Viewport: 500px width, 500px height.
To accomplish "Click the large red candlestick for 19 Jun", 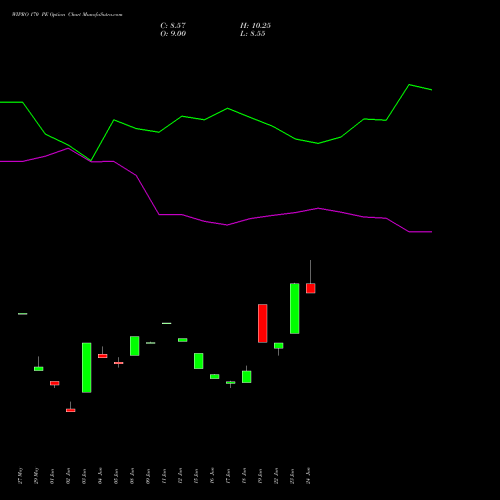I will [x=263, y=323].
